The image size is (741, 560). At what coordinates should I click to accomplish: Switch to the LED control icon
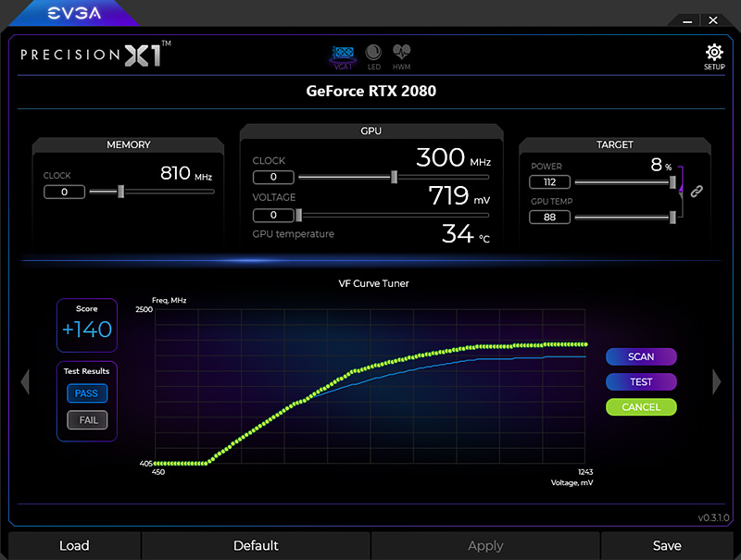click(x=374, y=57)
